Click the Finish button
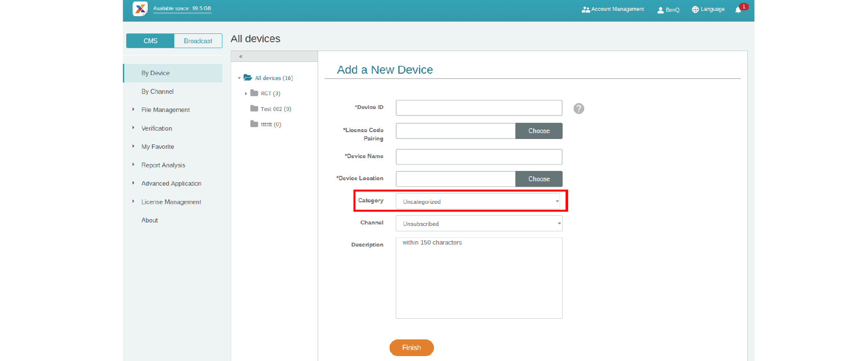The width and height of the screenshot is (868, 361). click(x=411, y=347)
